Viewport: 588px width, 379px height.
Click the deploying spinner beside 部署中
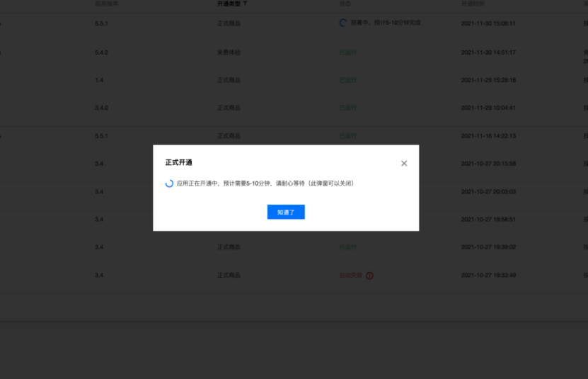pyautogui.click(x=343, y=23)
